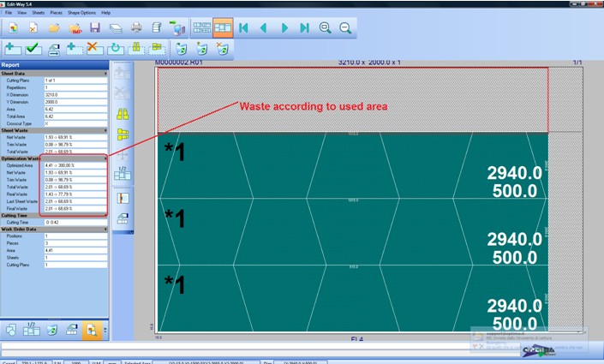Click the open folder icon
Viewport: 604px width, 364px height.
(x=54, y=27)
